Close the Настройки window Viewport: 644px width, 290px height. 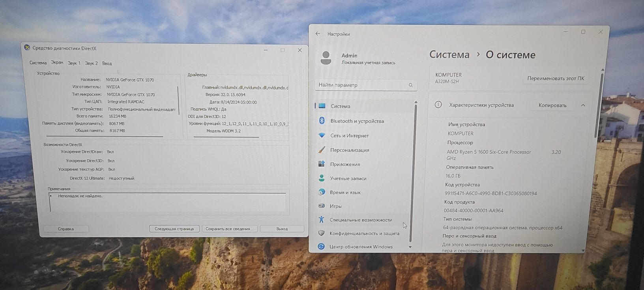[x=601, y=32]
